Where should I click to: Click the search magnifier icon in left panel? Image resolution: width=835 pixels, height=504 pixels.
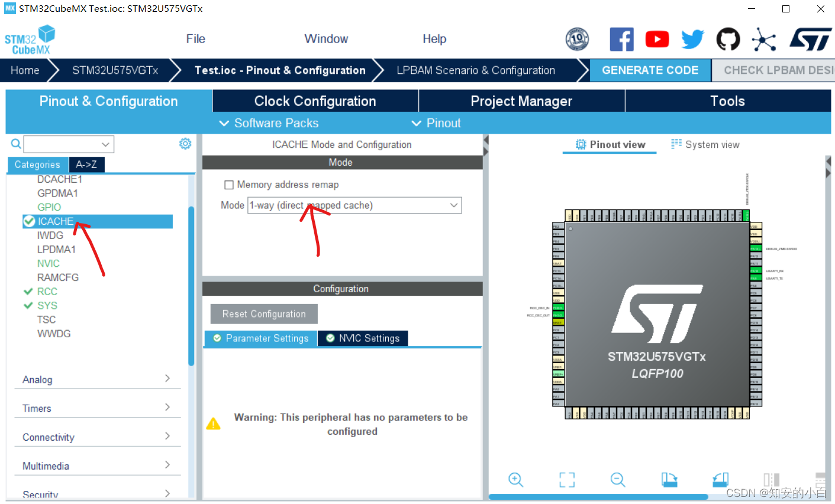coord(16,144)
